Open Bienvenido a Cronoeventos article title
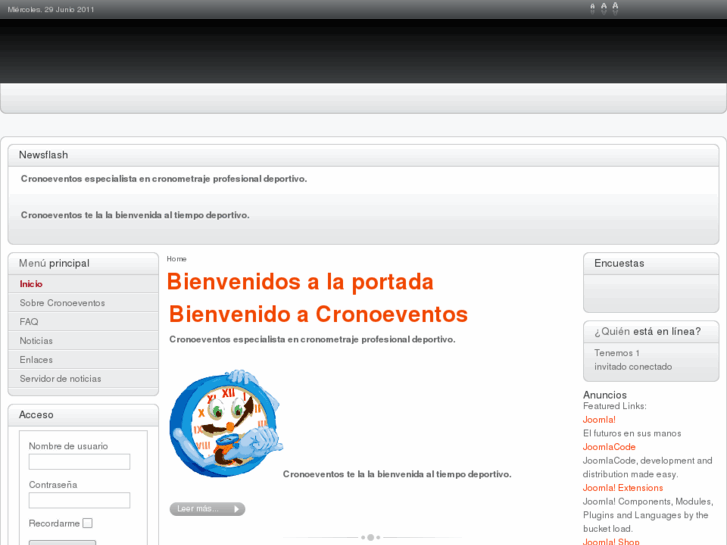Viewport: 727px width, 545px height. 319,314
